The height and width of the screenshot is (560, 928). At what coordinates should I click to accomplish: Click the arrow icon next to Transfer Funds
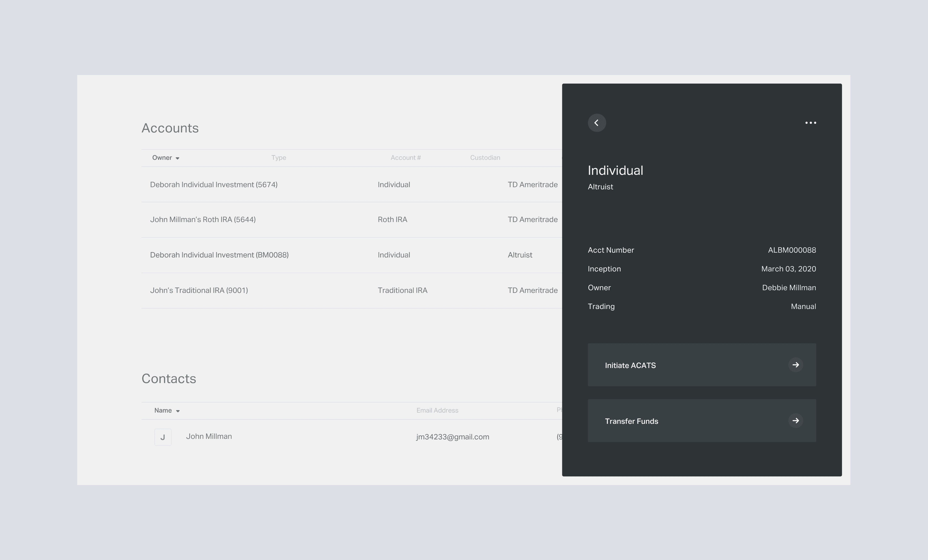(795, 420)
